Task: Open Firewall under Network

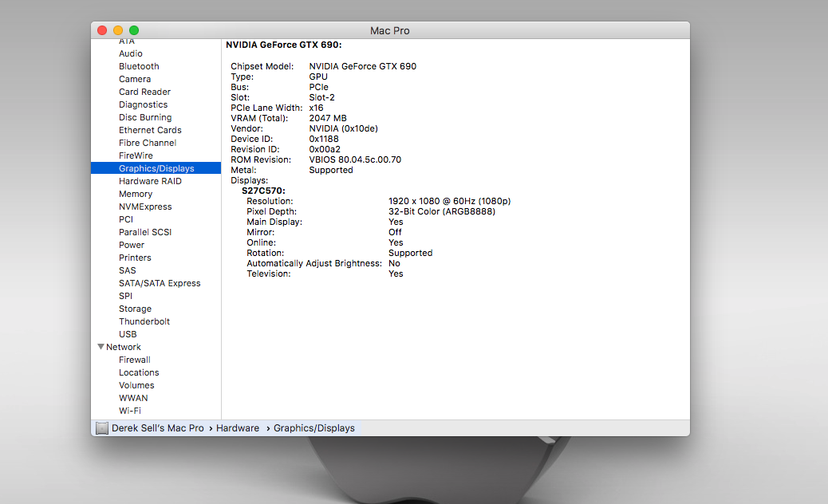Action: point(135,360)
